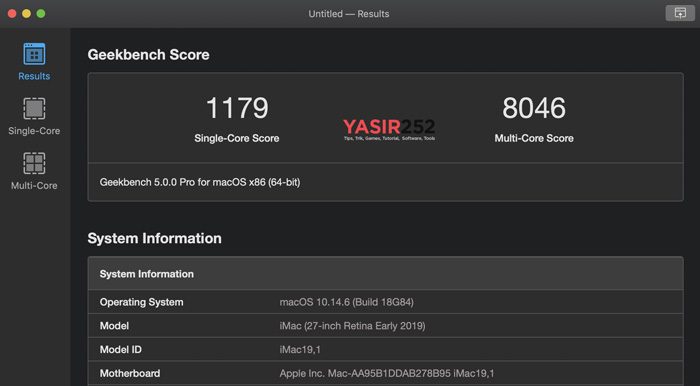Select the Single-Core sidebar icon
This screenshot has width=700, height=386.
click(x=34, y=109)
